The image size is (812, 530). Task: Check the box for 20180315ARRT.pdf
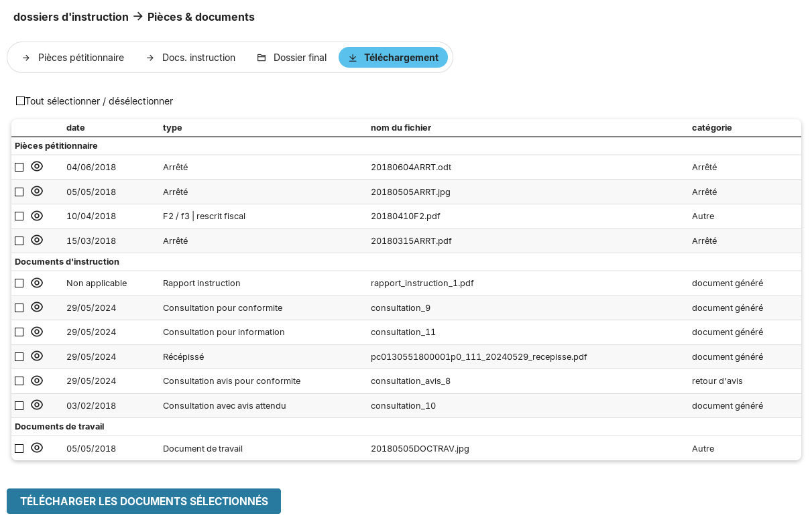coord(19,241)
